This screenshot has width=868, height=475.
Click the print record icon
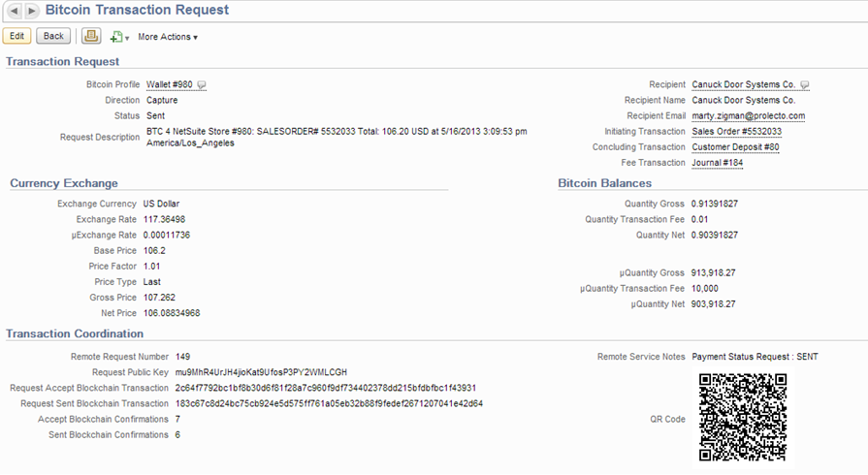[91, 36]
